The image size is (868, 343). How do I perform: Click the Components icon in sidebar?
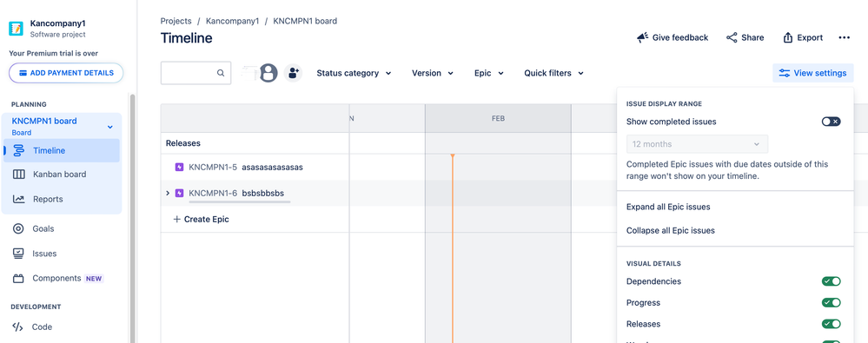pos(18,278)
